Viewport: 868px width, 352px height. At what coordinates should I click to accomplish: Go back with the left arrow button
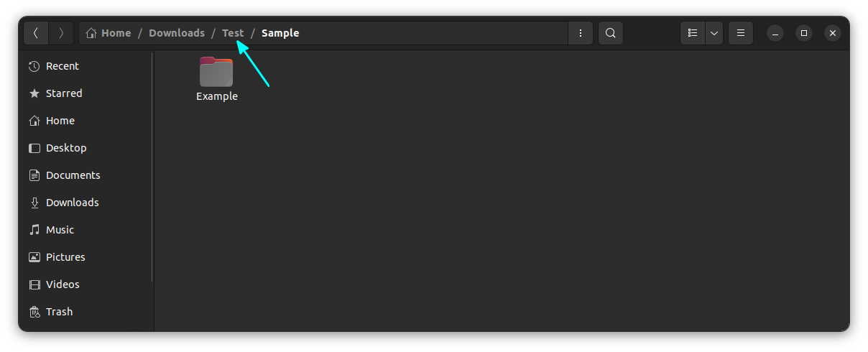pos(36,33)
